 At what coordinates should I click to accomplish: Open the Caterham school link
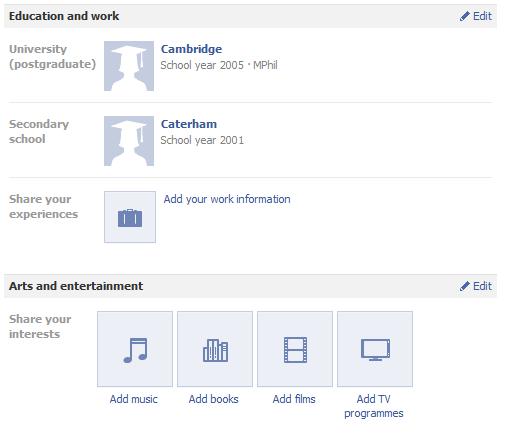click(x=189, y=124)
